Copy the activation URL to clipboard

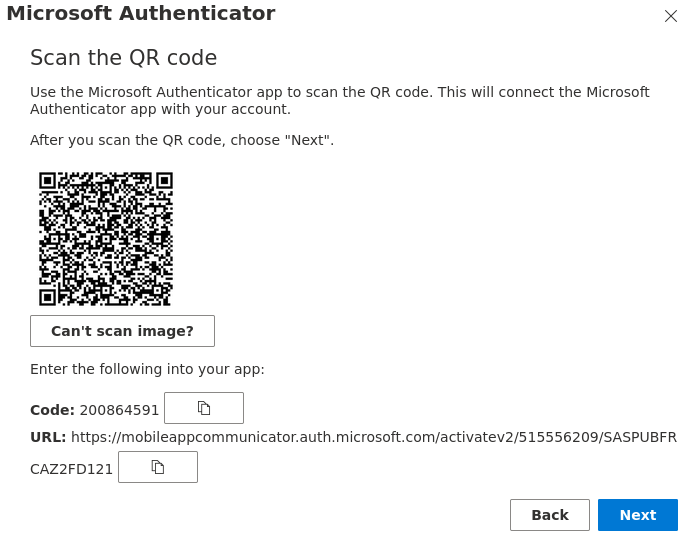coord(158,467)
